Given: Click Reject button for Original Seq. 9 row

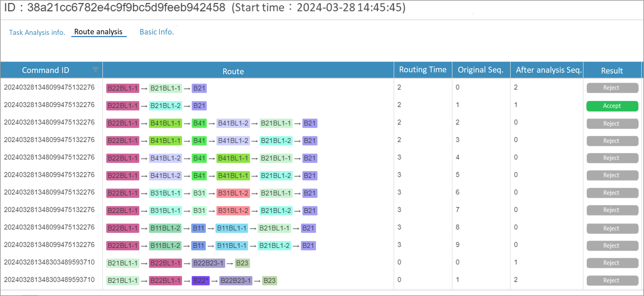Looking at the screenshot, I should (x=612, y=245).
